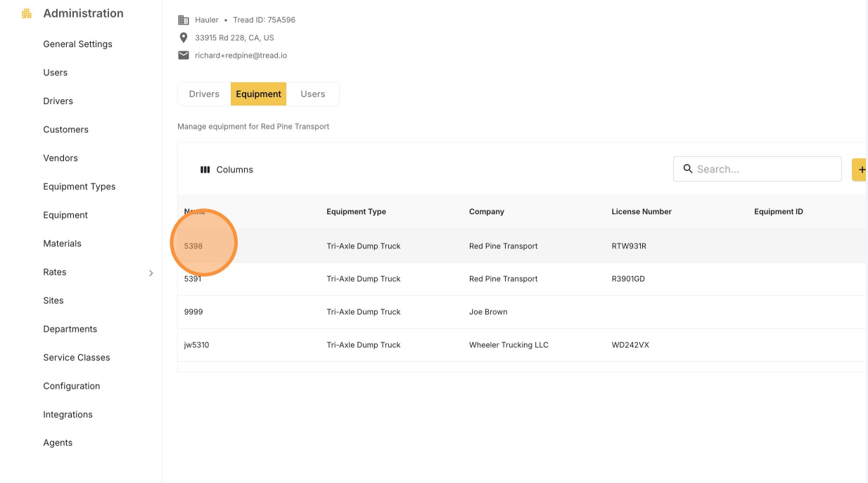Click the Tread ID: 75A596 text
This screenshot has height=483, width=868.
(x=264, y=20)
